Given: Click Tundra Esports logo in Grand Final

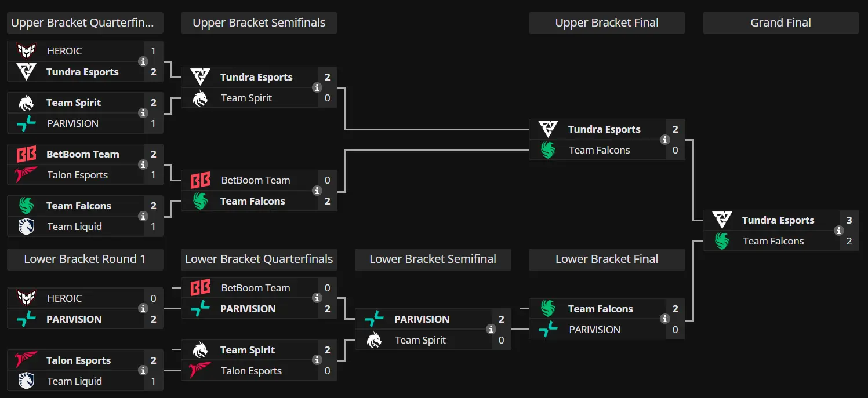Looking at the screenshot, I should [722, 220].
